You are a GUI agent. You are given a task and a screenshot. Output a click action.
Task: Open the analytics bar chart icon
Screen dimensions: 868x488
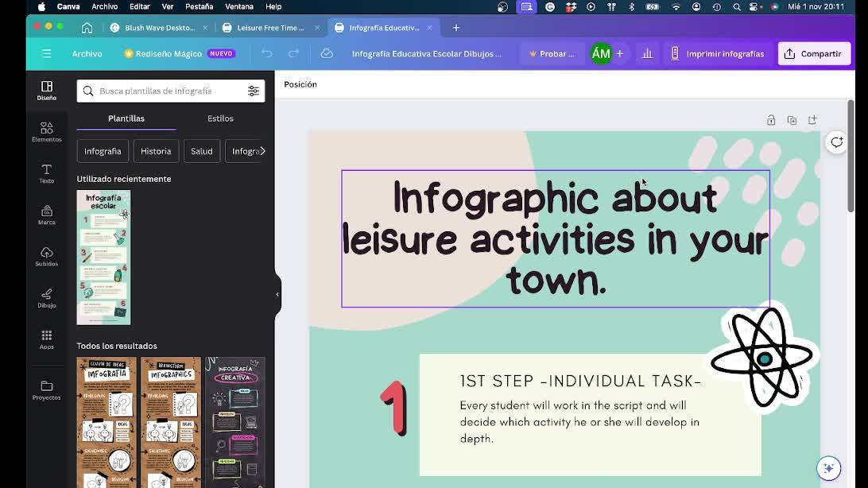[x=647, y=53]
